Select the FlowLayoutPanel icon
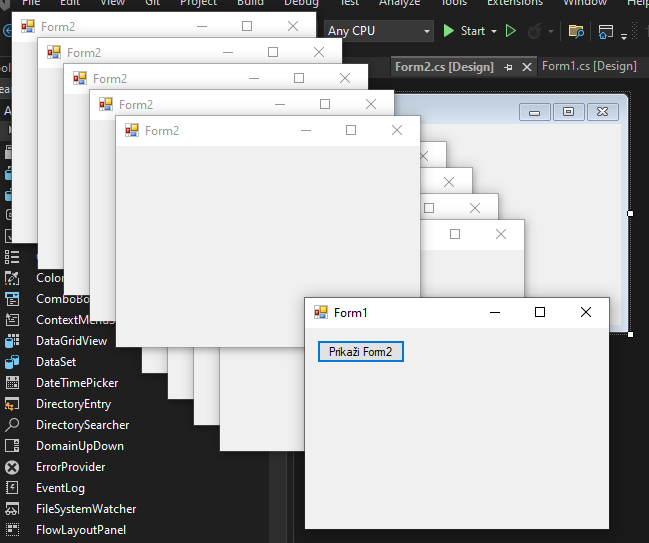 pyautogui.click(x=13, y=530)
